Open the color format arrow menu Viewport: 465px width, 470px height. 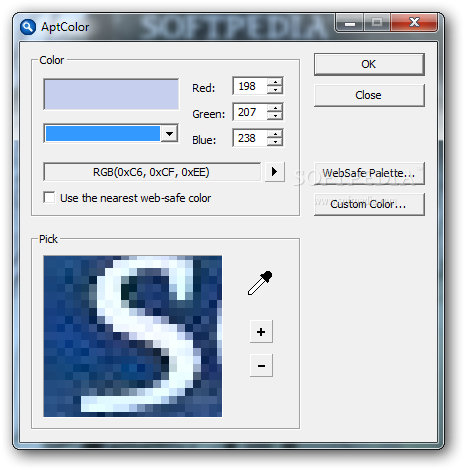[275, 172]
